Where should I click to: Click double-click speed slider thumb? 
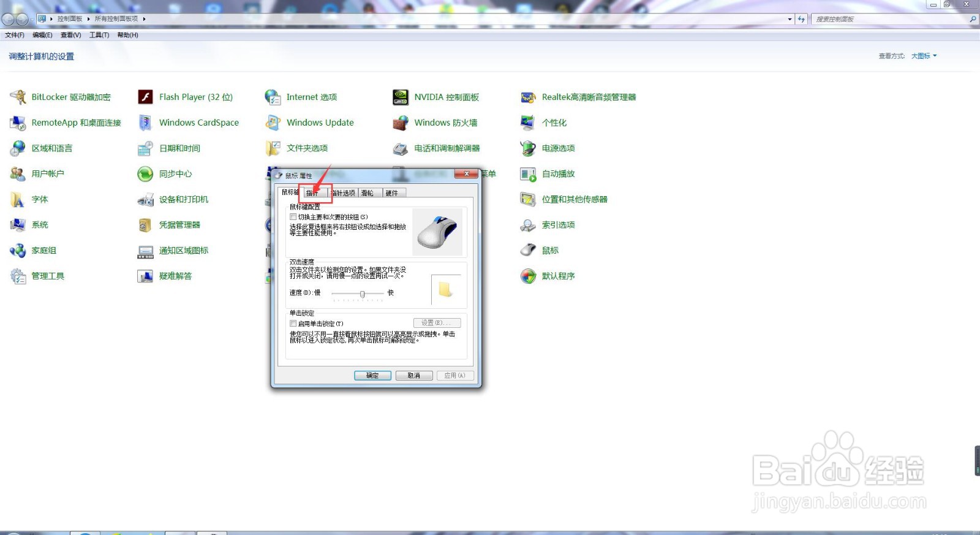pos(363,294)
